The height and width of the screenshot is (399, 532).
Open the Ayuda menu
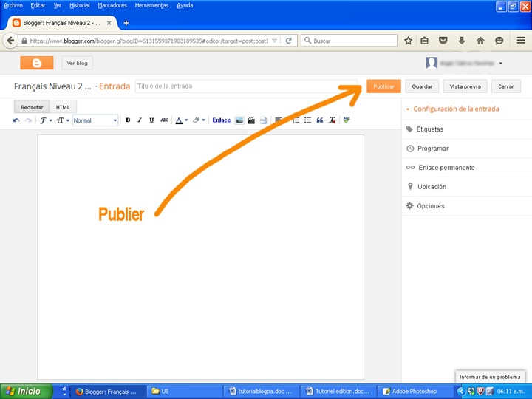[x=185, y=5]
